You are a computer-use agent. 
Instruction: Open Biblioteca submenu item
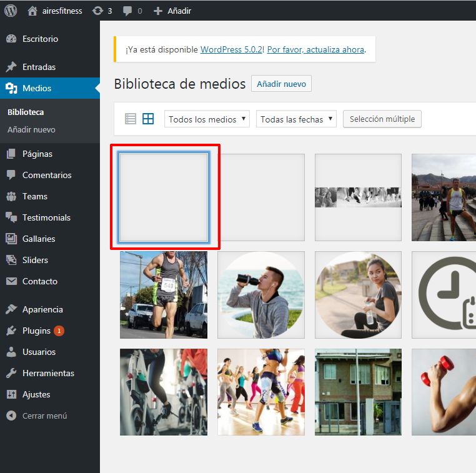26,112
